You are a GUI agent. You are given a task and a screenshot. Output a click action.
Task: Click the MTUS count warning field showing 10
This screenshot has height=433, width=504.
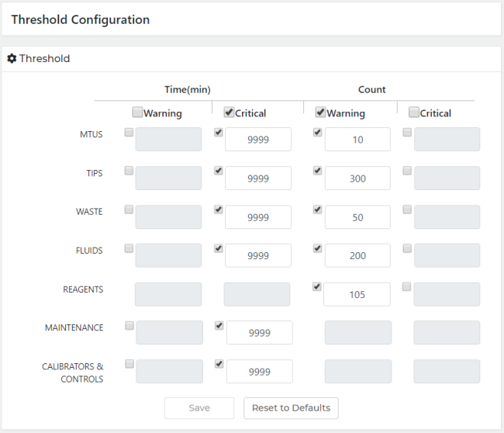click(x=357, y=140)
